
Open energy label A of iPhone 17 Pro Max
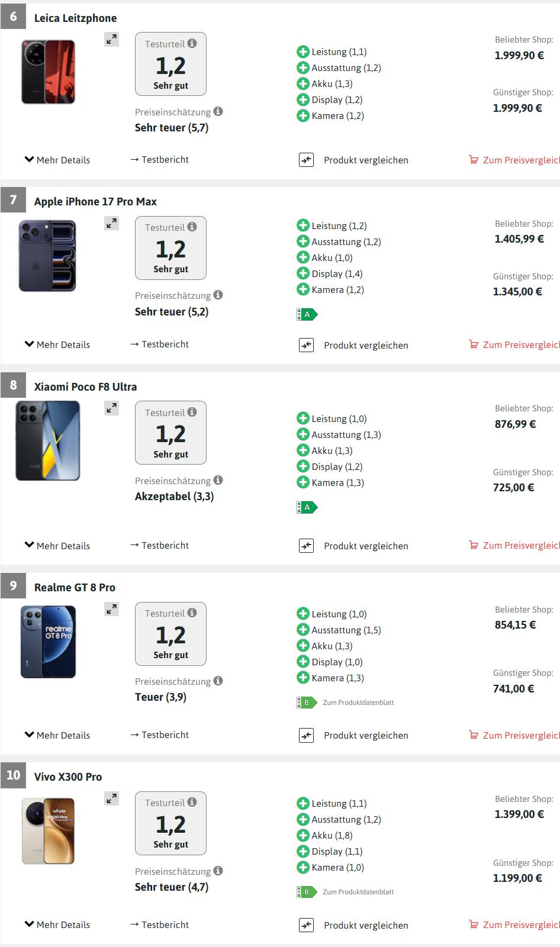307,314
